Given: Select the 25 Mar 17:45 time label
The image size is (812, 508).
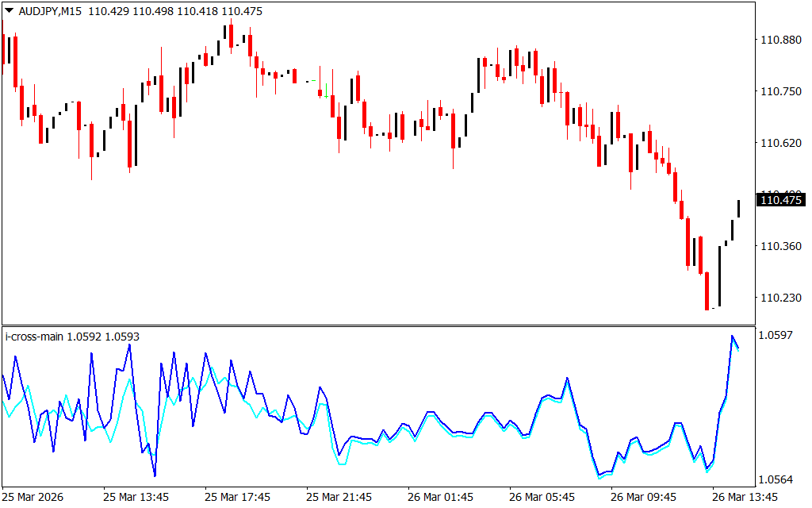Looking at the screenshot, I should (x=237, y=497).
